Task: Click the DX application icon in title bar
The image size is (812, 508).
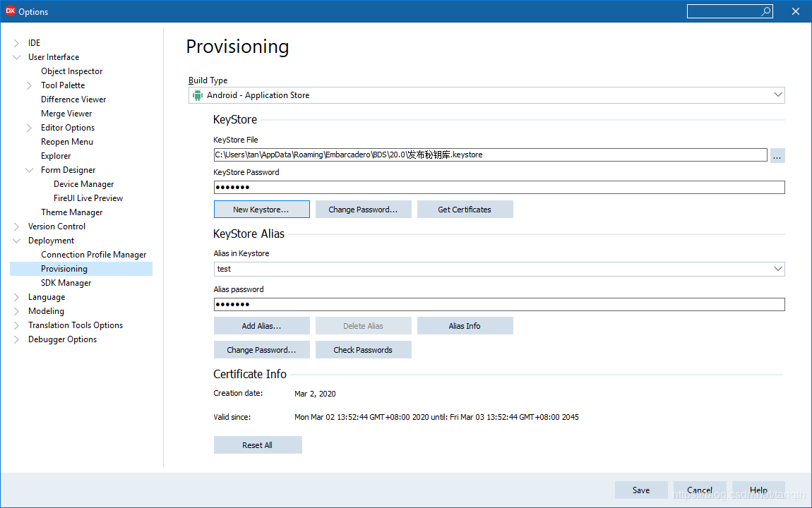Action: point(11,11)
